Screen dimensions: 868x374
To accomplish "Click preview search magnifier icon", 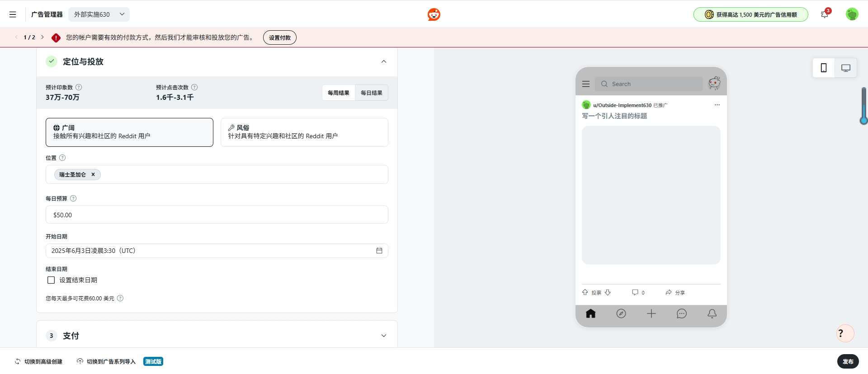I will pyautogui.click(x=604, y=84).
